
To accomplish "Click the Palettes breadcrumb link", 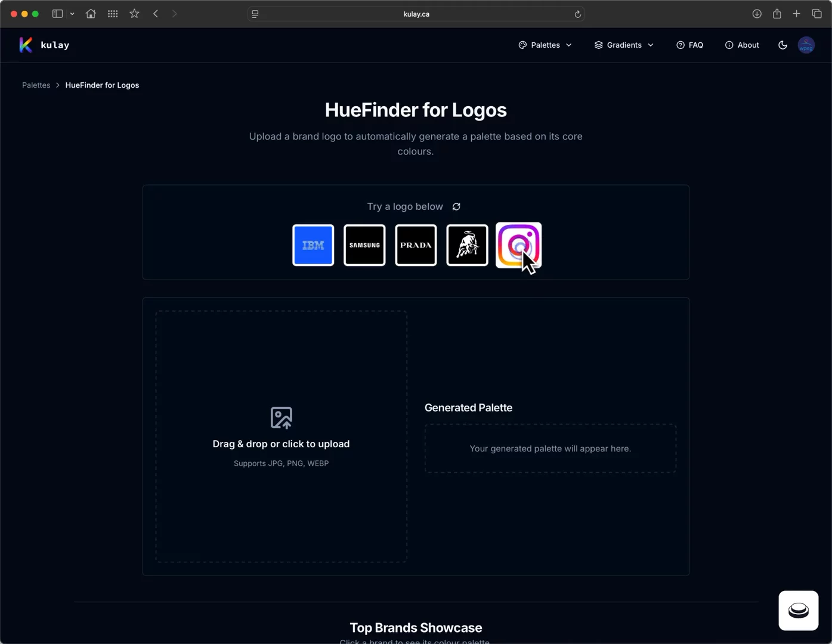I will tap(36, 85).
